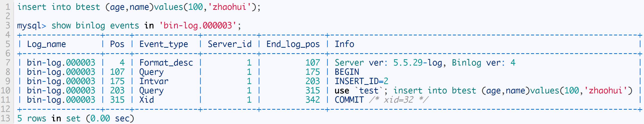
Task: Click line number 13 in the gutter
Action: click(6, 118)
